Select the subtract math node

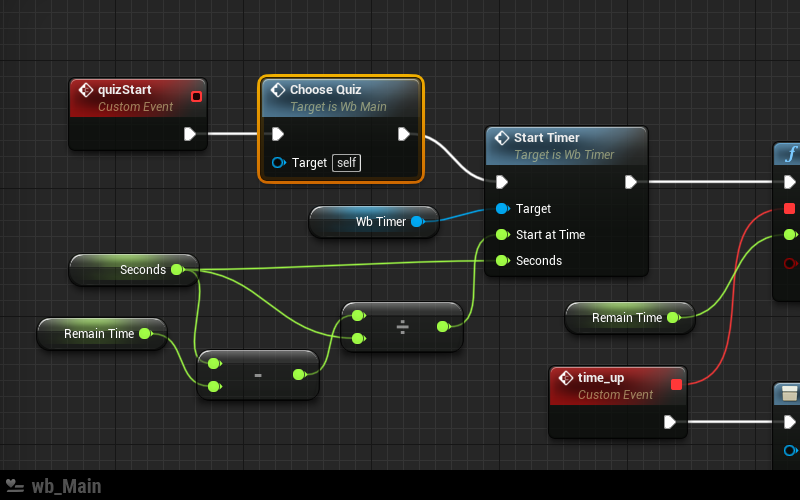point(258,375)
